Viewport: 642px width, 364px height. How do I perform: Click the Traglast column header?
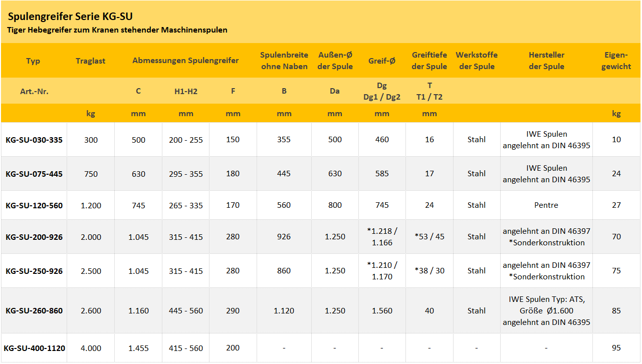[91, 61]
